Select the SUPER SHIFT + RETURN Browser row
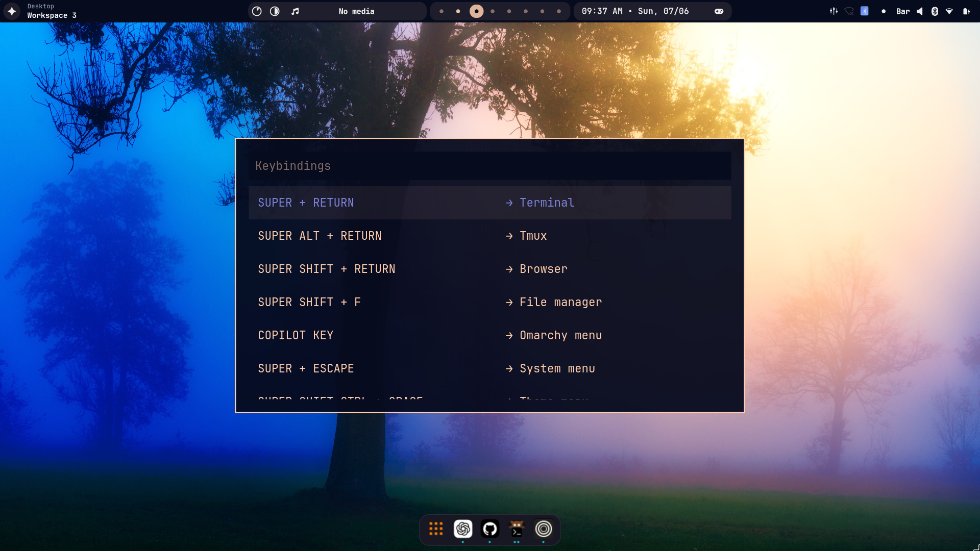Viewport: 980px width, 551px height. click(x=489, y=269)
